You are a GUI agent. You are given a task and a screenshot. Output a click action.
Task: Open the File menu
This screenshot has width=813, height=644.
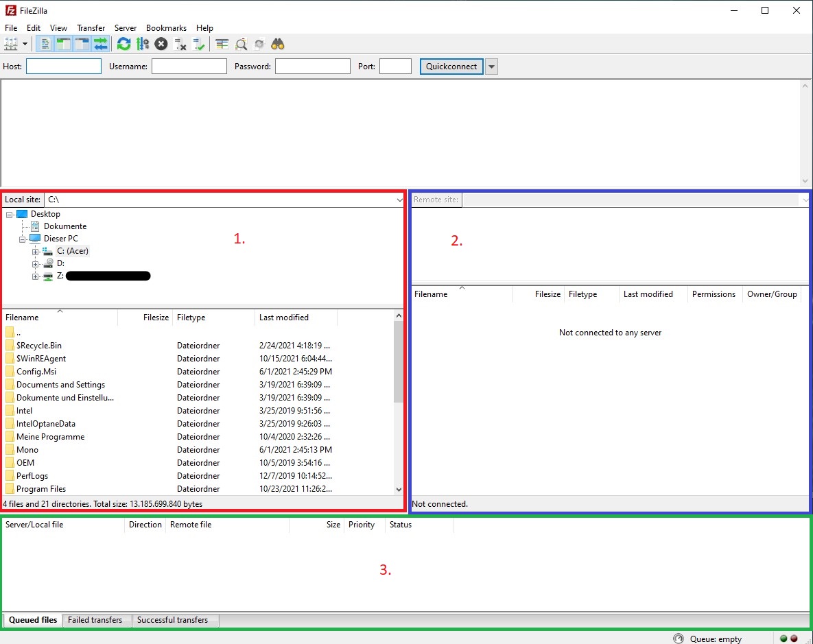point(11,28)
